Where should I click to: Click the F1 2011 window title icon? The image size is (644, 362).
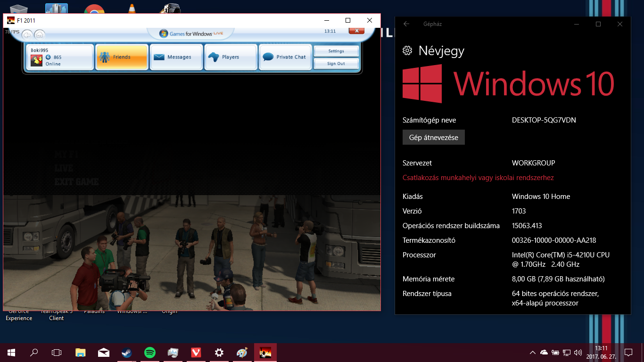[x=11, y=20]
